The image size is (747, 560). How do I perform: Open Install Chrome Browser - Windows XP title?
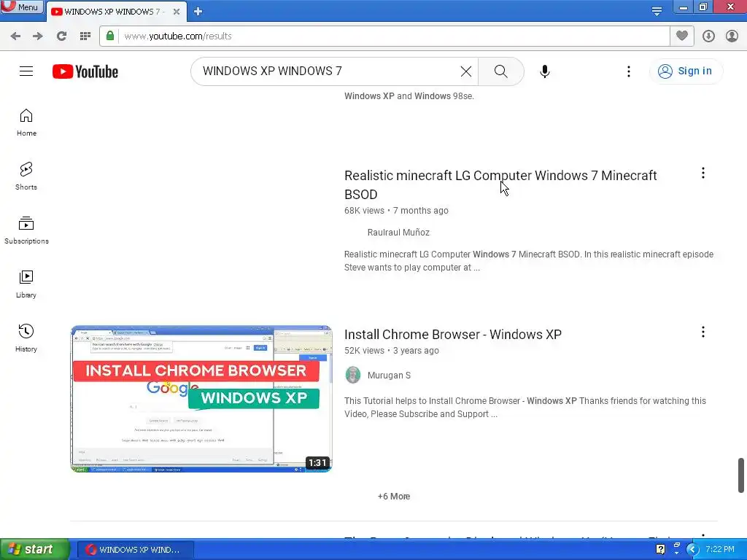(452, 334)
